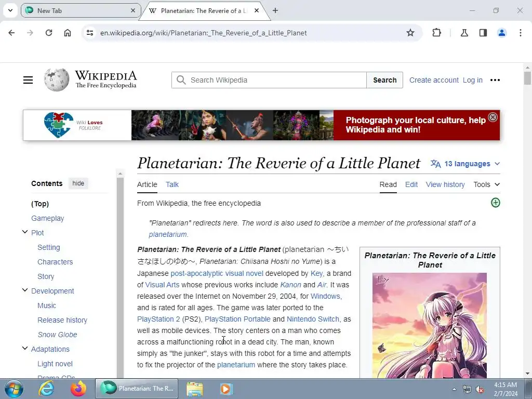Open the planetarium link in hatnote
This screenshot has height=399, width=532.
168,234
